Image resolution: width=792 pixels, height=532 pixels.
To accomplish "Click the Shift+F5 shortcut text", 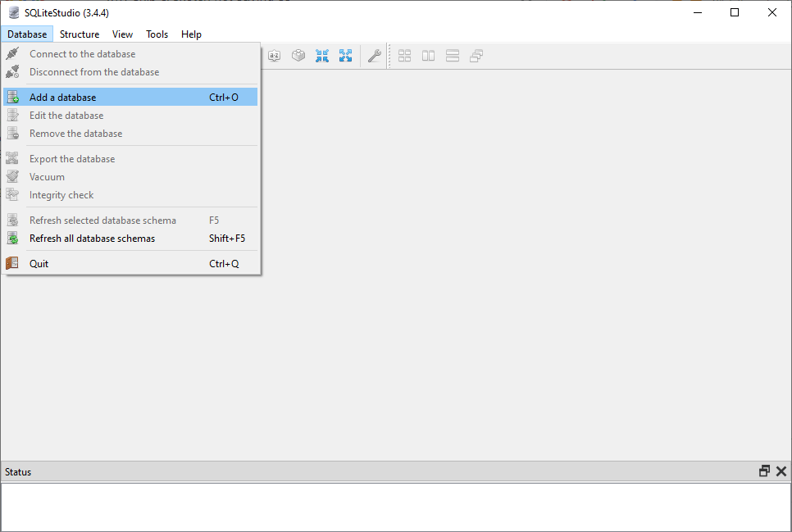I will [x=227, y=239].
